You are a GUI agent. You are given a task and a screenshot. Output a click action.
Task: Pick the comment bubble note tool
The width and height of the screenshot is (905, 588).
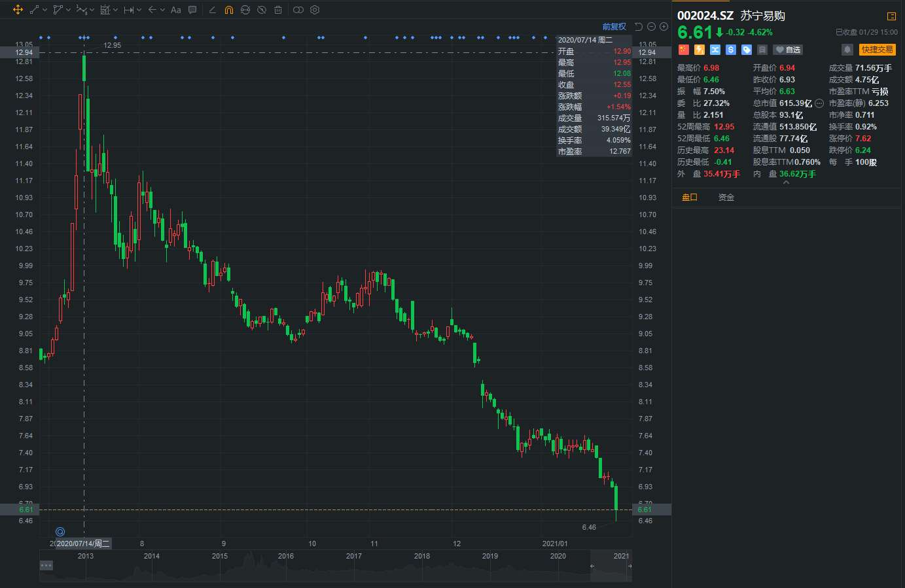[x=192, y=10]
